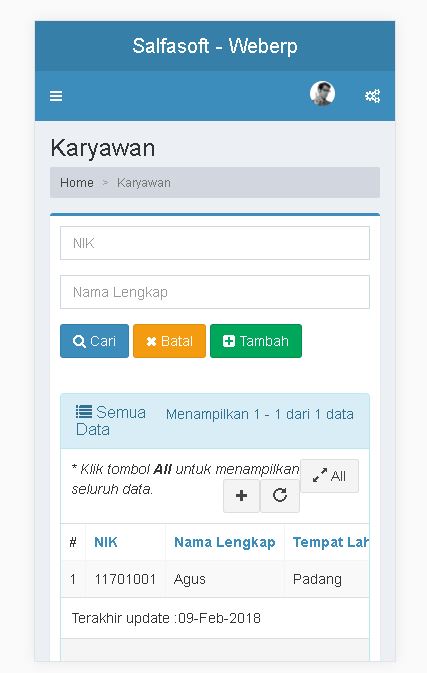Click the plus add icon button
Viewport: 427px width, 673px height.
point(241,496)
